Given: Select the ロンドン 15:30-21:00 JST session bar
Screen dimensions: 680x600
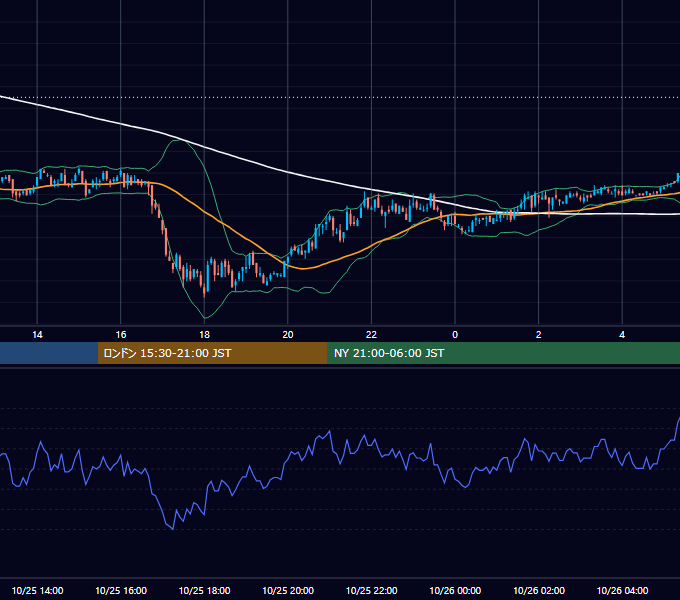Looking at the screenshot, I should click(212, 353).
